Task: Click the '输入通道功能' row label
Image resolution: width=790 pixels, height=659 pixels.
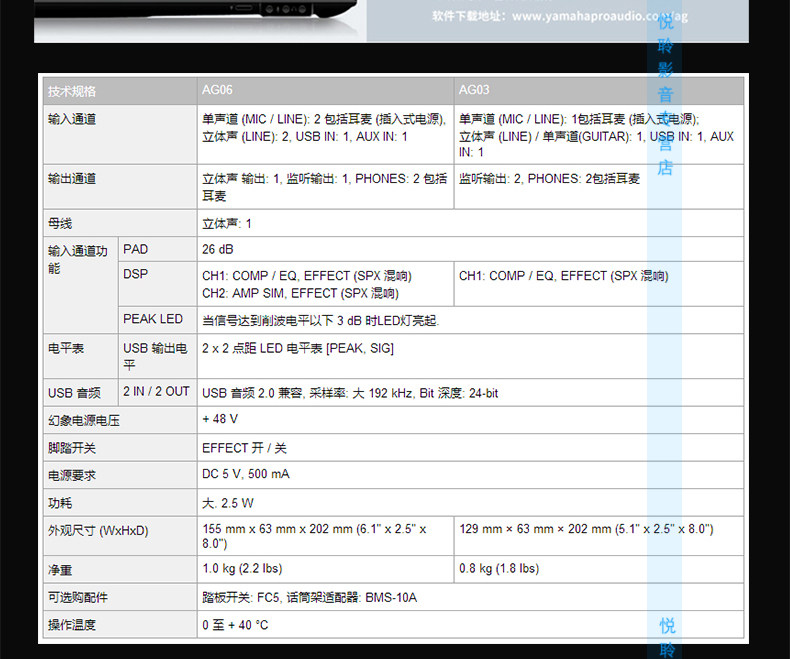Action: (x=78, y=259)
